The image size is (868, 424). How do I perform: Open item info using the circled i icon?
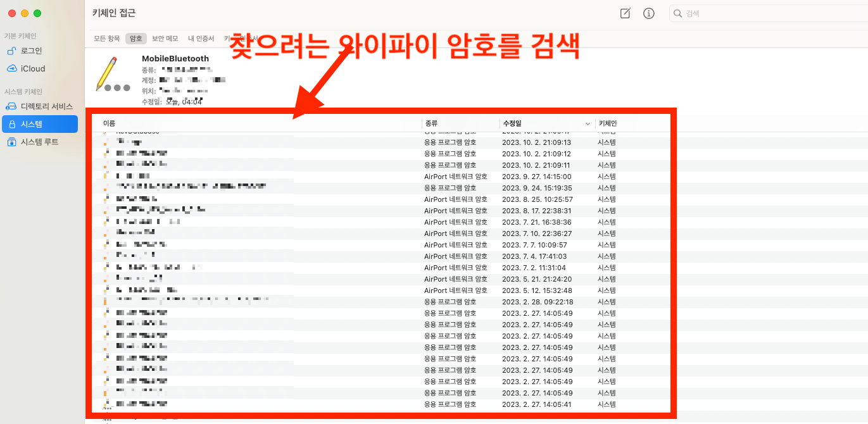648,13
